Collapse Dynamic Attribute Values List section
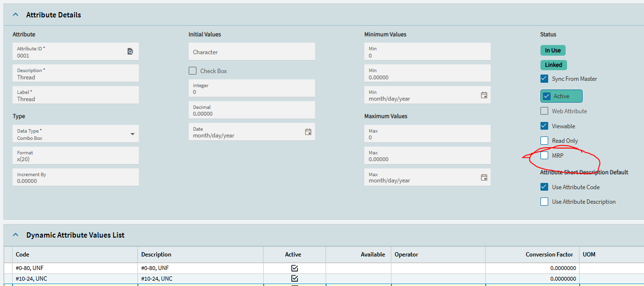Screen dimensions: 644x286 pyautogui.click(x=15, y=235)
